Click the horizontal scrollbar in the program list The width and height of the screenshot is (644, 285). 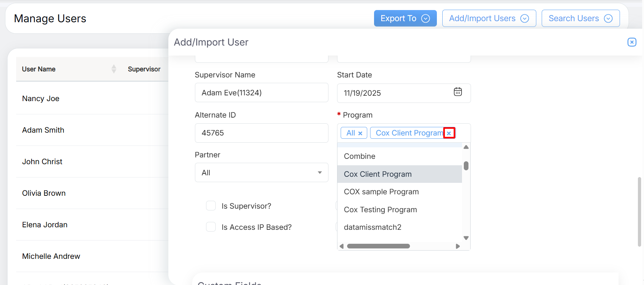[x=378, y=246]
